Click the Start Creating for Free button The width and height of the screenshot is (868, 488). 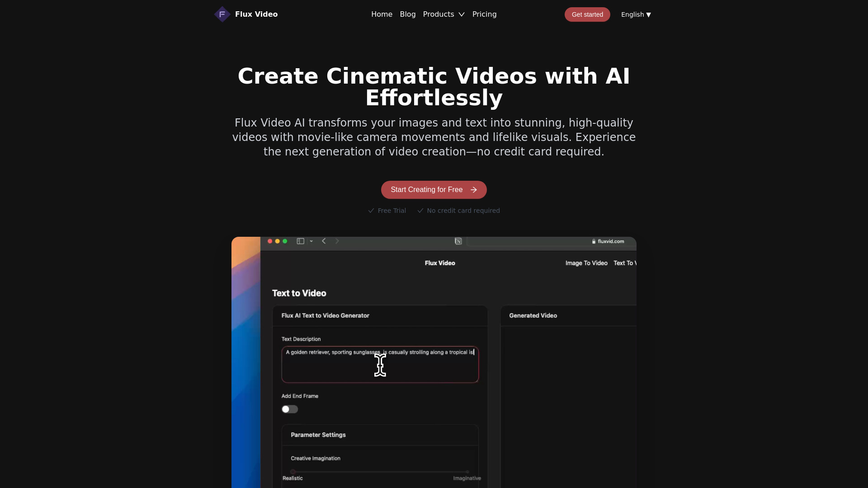(x=434, y=189)
